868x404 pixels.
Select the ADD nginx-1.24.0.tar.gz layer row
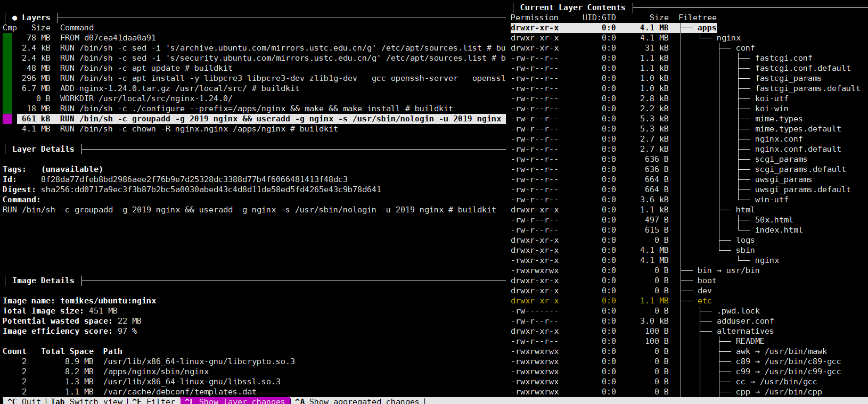[x=261, y=88]
